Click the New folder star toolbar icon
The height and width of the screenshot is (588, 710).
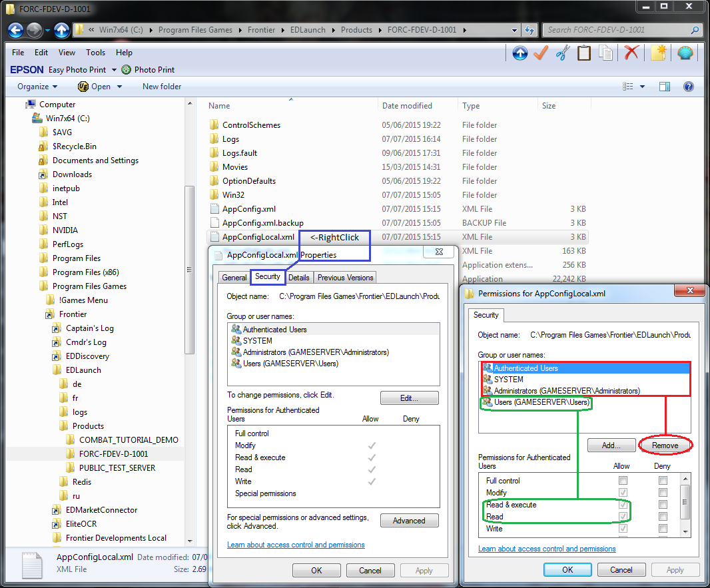(658, 53)
